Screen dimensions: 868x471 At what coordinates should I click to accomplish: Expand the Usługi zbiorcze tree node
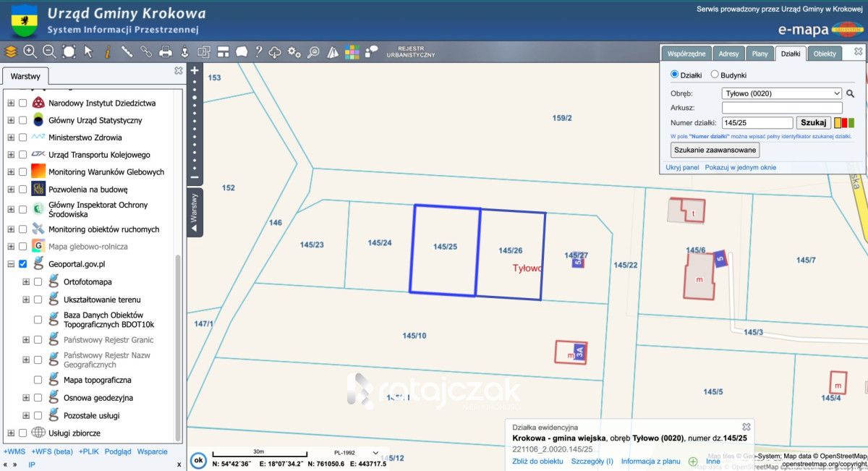tap(11, 433)
